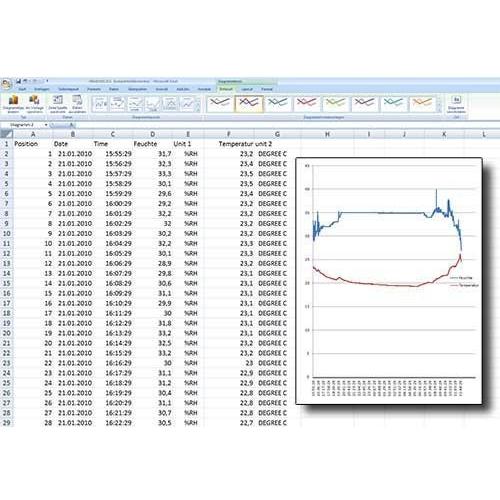Select column D header
This screenshot has height=500, width=500.
pyautogui.click(x=152, y=134)
